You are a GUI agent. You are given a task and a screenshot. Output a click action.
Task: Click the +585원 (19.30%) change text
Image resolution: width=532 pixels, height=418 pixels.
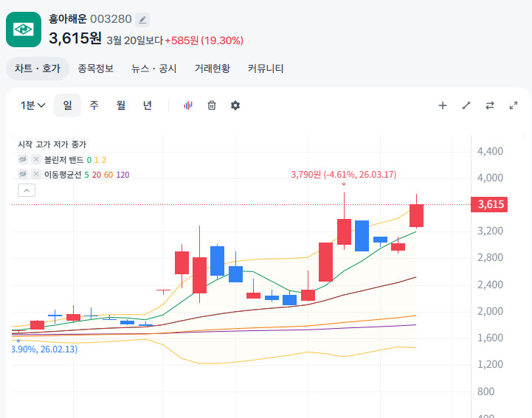click(204, 41)
